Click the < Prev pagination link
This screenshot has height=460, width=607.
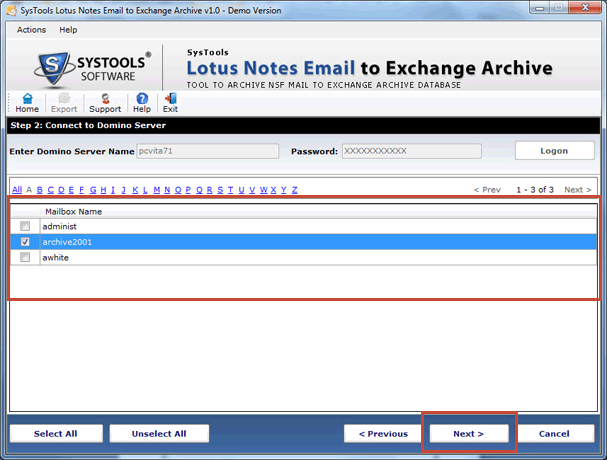487,190
